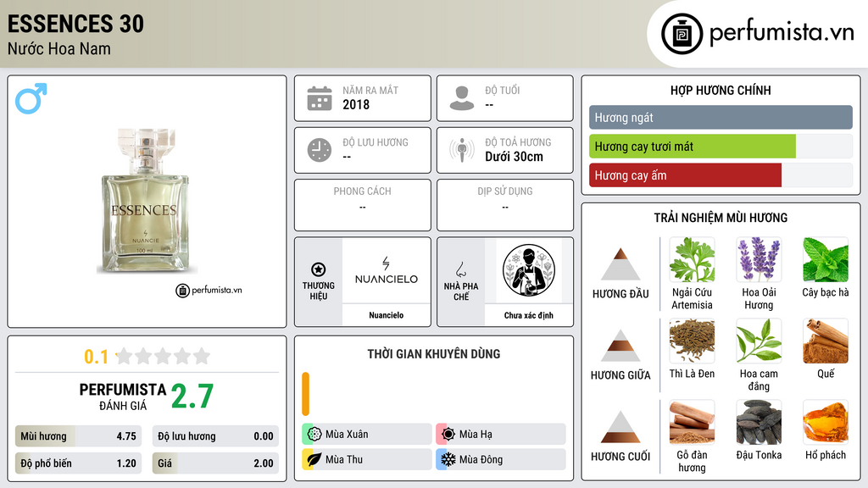Click the Hương giữa pyramid icon
This screenshot has width=868, height=488.
coord(620,346)
